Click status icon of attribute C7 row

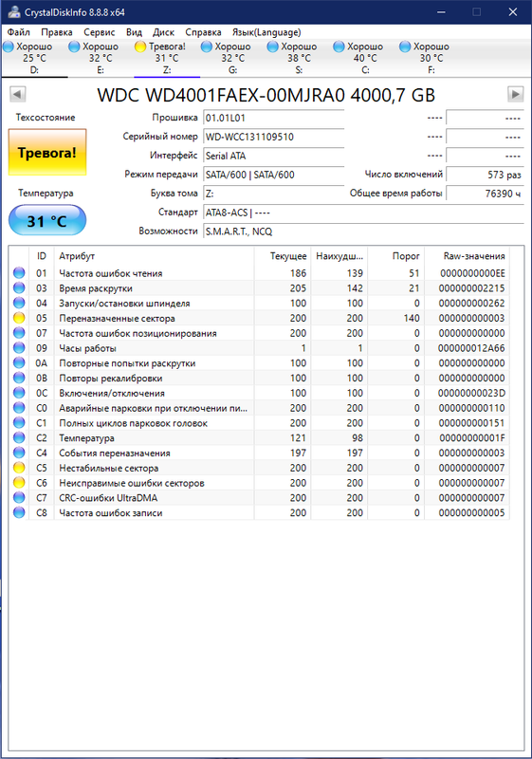coord(19,497)
